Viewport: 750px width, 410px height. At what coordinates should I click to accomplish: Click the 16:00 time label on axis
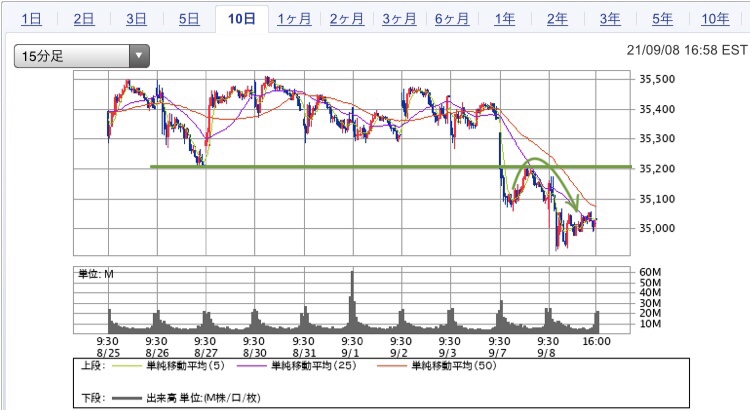596,342
